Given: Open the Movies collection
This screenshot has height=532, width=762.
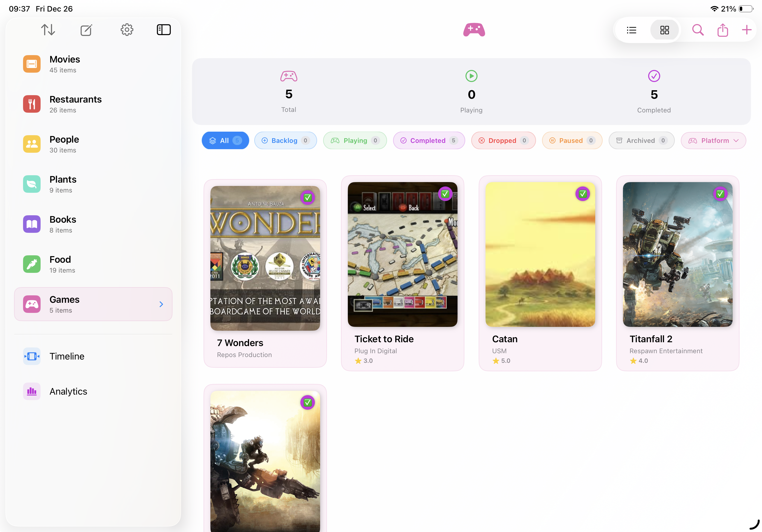Looking at the screenshot, I should point(65,64).
